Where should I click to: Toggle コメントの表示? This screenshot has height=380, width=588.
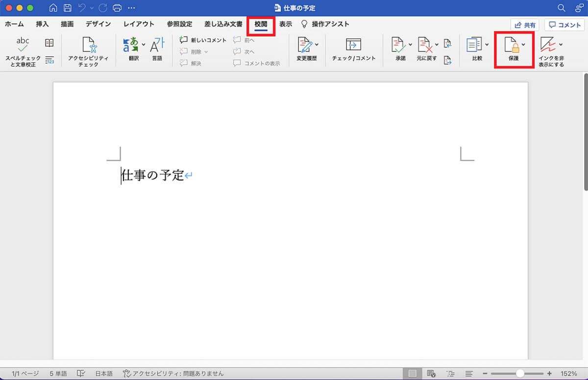(257, 63)
